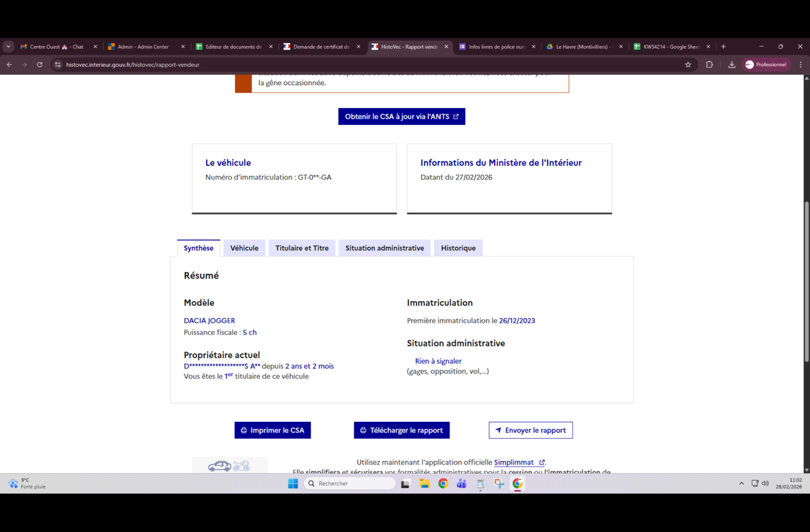The height and width of the screenshot is (532, 810).
Task: Open Task View from the taskbar
Action: (405, 483)
